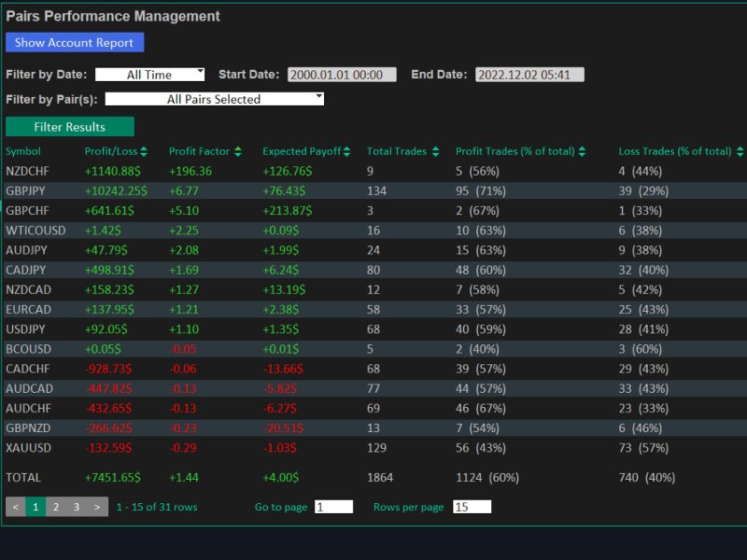747x560 pixels.
Task: Click the Expected Payoff header text
Action: click(x=302, y=151)
